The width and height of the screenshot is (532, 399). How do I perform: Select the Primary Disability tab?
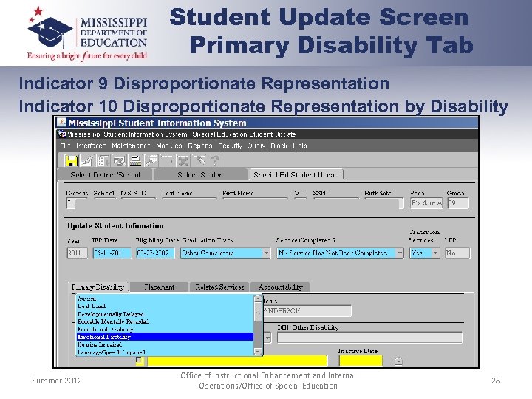click(98, 287)
